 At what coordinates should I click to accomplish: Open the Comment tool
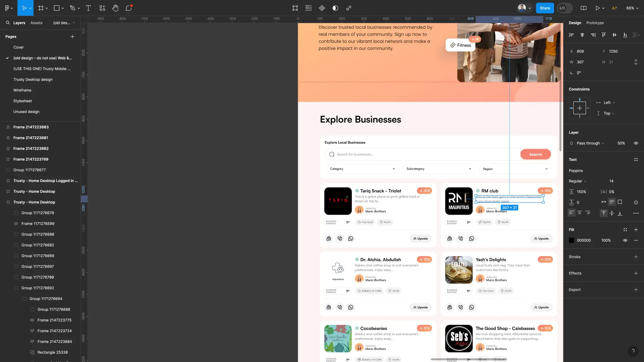[x=129, y=8]
